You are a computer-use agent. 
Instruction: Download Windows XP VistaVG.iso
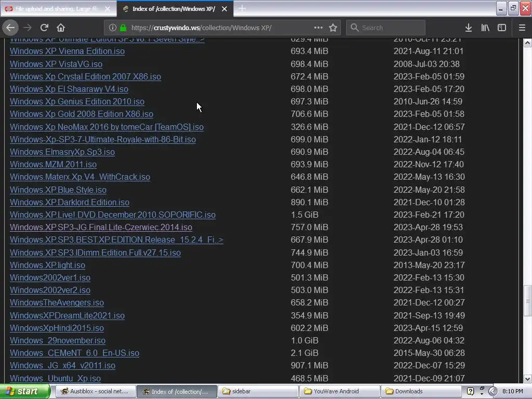(x=56, y=64)
